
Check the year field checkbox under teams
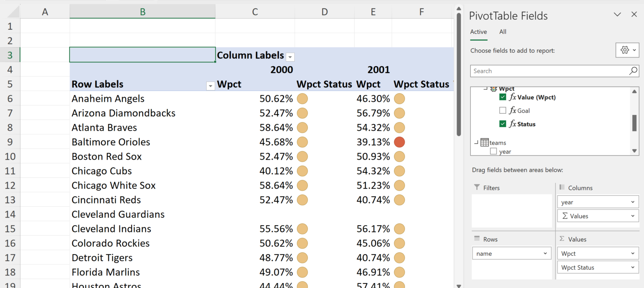click(x=493, y=151)
